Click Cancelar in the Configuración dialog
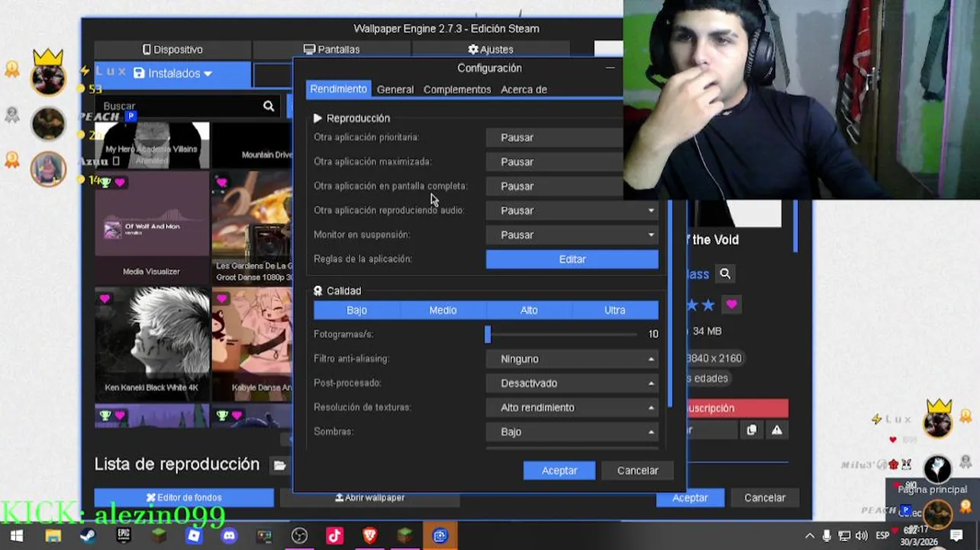The image size is (980, 550). (x=637, y=471)
